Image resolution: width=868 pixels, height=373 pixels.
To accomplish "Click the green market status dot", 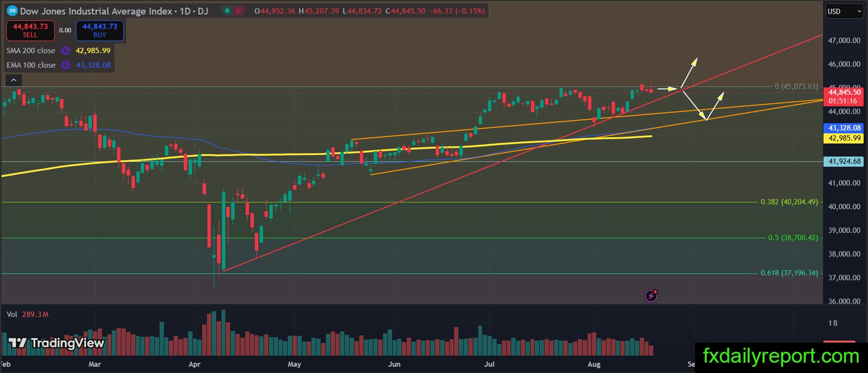I will (x=227, y=11).
